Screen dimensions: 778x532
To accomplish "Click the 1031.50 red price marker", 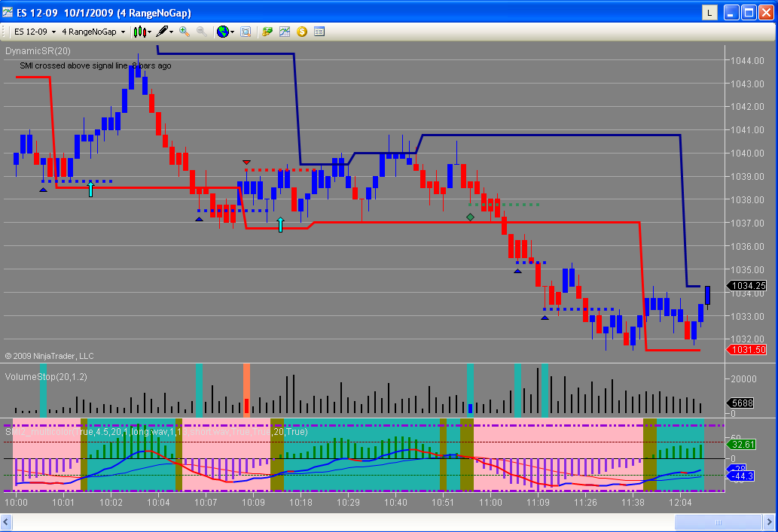I will pyautogui.click(x=746, y=350).
